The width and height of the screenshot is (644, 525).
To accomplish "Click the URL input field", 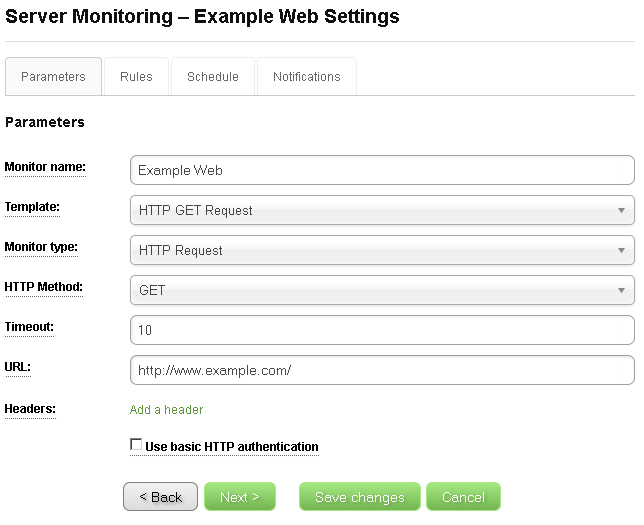I will click(382, 370).
